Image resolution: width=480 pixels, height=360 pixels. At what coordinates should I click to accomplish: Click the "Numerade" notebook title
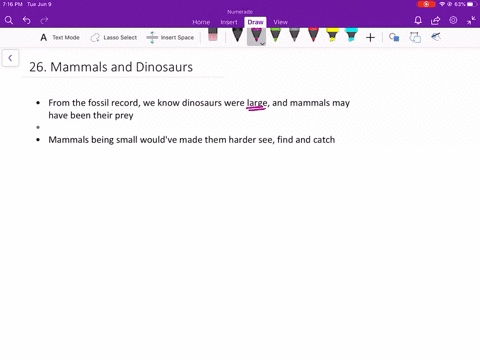240,12
